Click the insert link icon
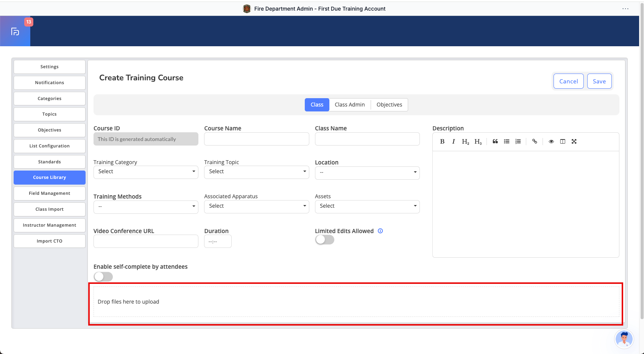 tap(535, 141)
